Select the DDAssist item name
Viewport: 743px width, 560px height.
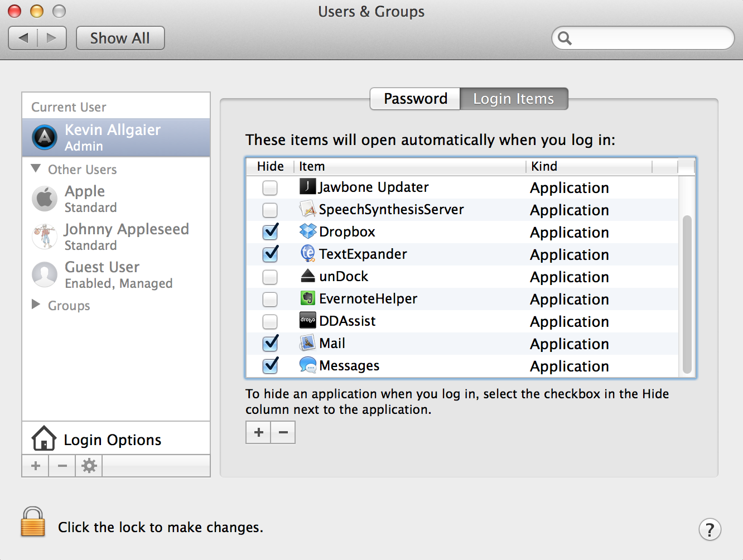(348, 321)
